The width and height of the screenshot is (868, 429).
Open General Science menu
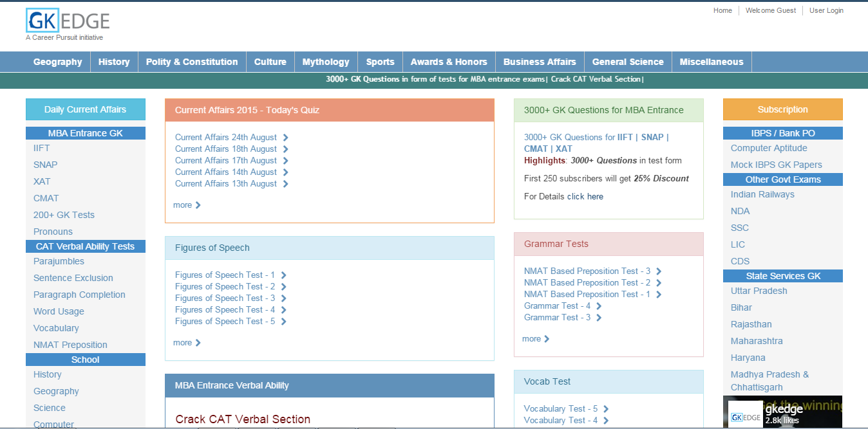coord(628,62)
